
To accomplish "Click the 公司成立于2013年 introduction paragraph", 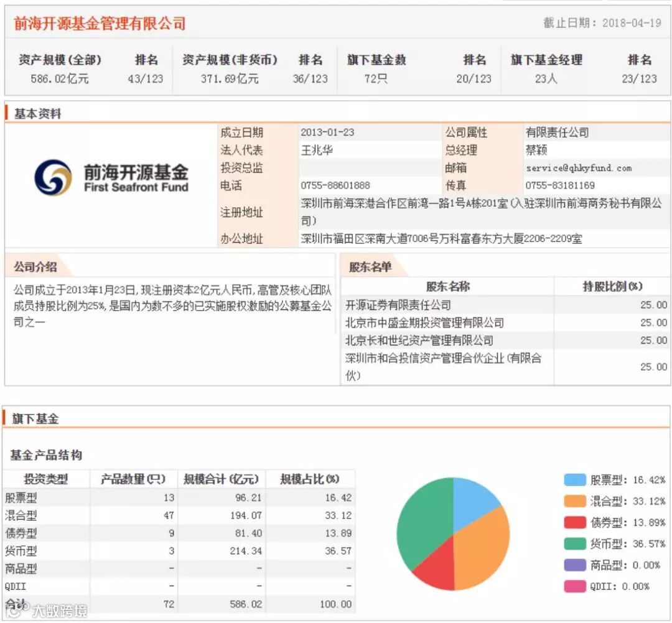I will tap(173, 306).
